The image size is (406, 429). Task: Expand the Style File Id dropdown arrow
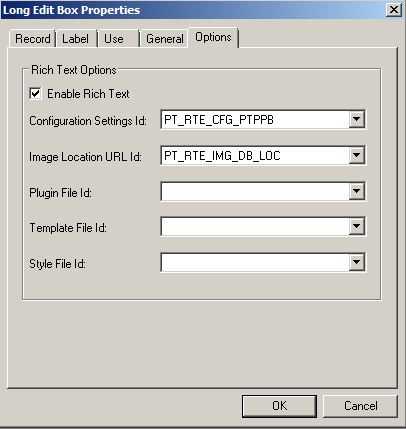point(356,263)
